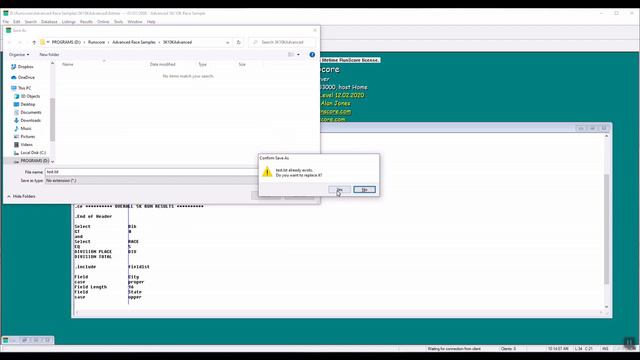Screen dimensions: 640x360
Task: Open the Listings menu
Action: (69, 22)
